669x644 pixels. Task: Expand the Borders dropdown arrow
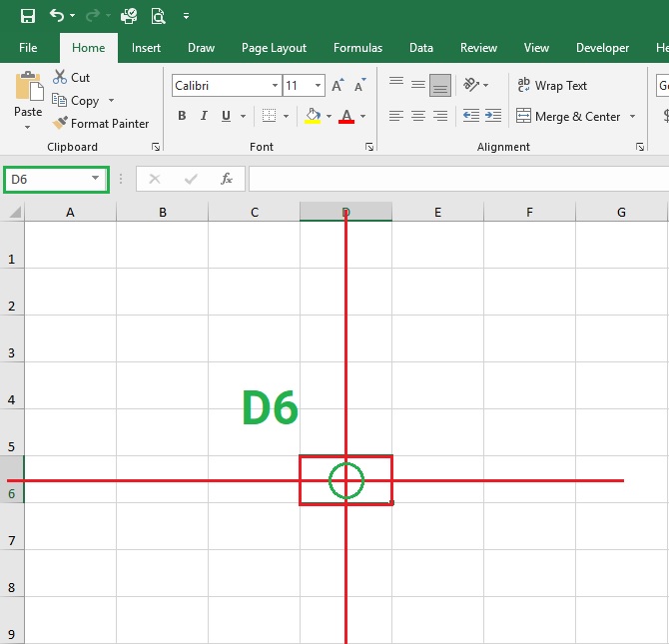tap(286, 116)
